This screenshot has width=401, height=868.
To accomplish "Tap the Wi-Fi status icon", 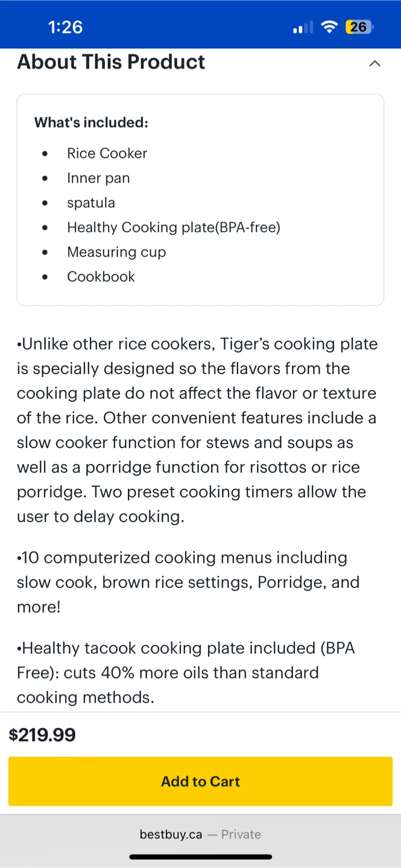I will (x=329, y=27).
